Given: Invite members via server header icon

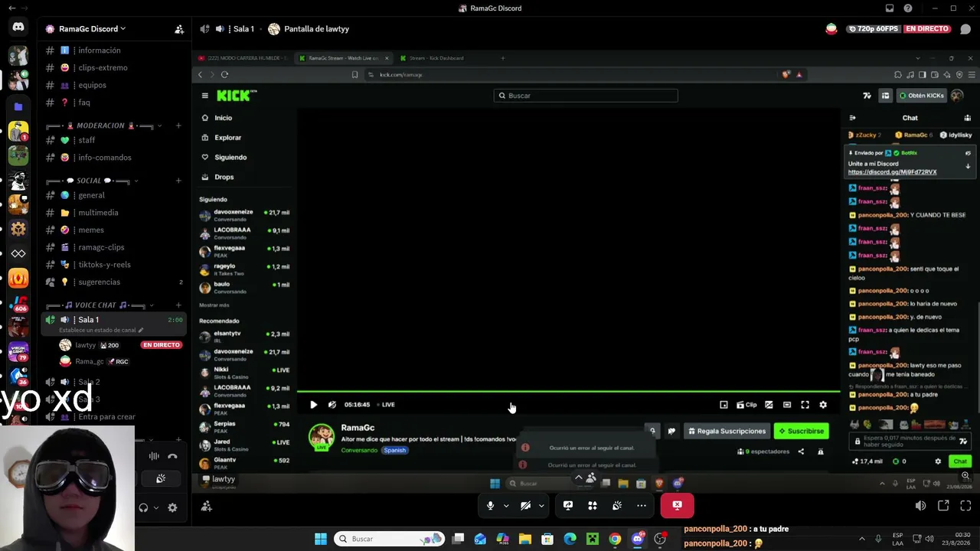Looking at the screenshot, I should click(179, 29).
